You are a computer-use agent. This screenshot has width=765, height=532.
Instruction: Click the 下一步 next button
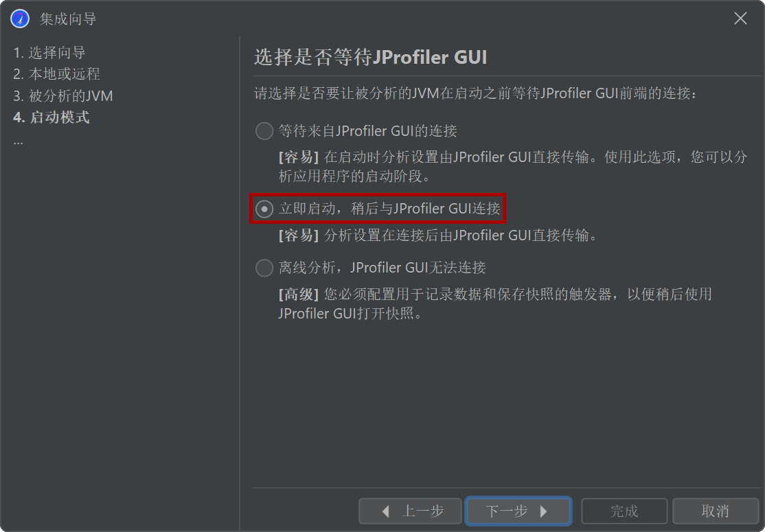coord(518,511)
